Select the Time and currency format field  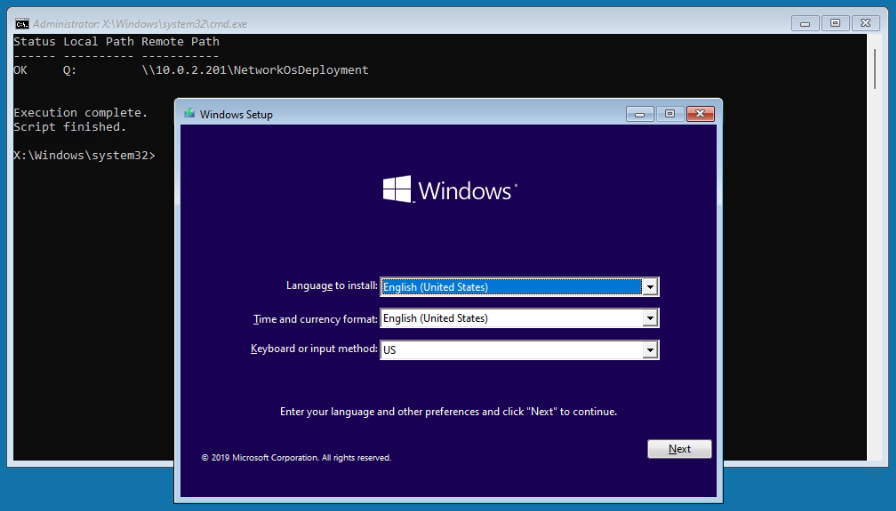519,318
